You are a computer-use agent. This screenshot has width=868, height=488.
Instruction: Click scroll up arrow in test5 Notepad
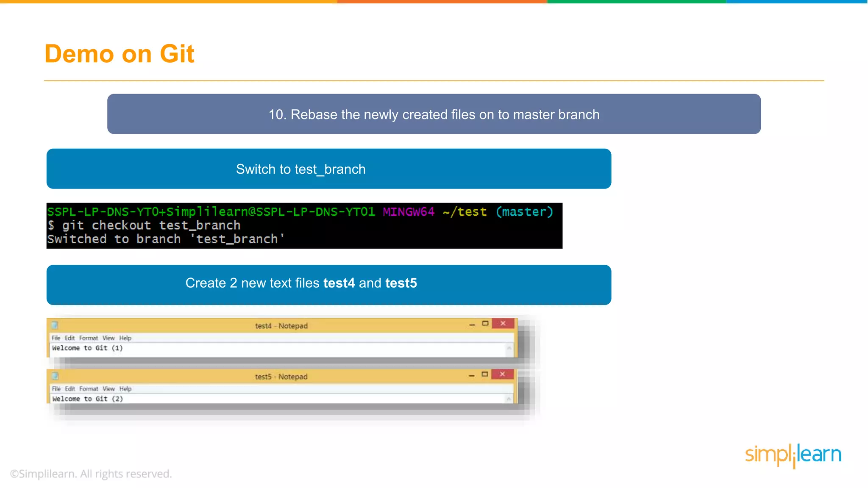pyautogui.click(x=509, y=399)
